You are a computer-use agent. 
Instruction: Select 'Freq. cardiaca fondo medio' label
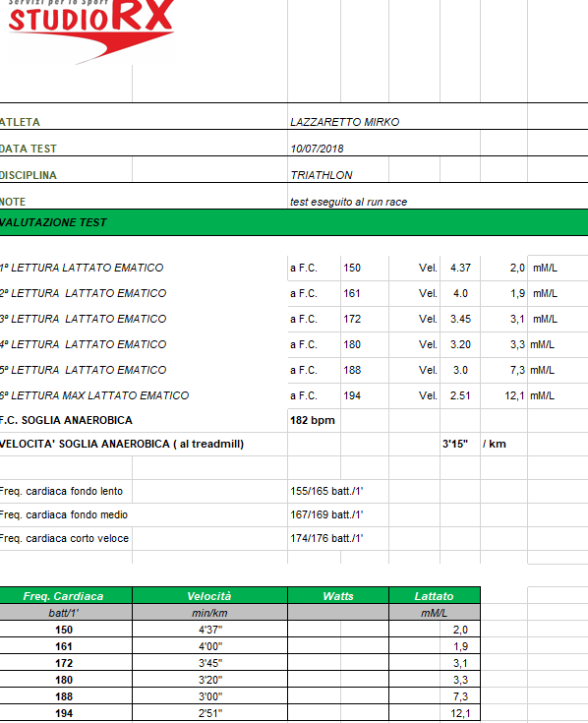click(64, 515)
